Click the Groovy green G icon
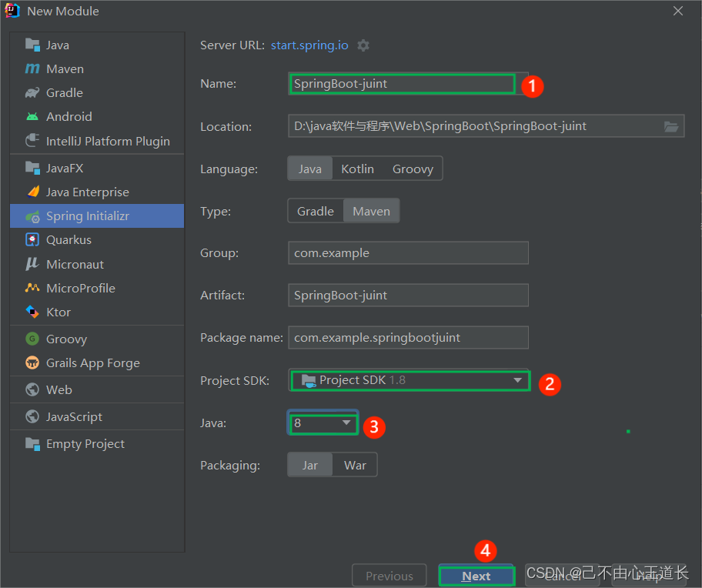Screen dimensions: 702x588 click(x=32, y=339)
